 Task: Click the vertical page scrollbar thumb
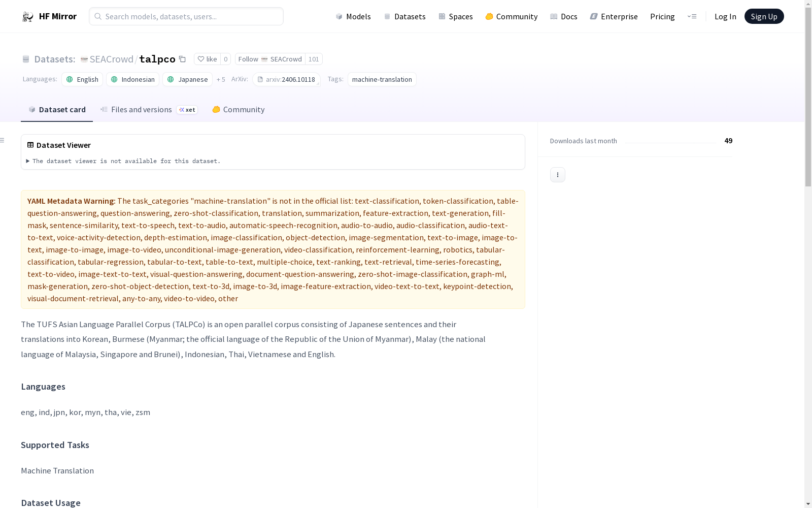click(x=808, y=97)
